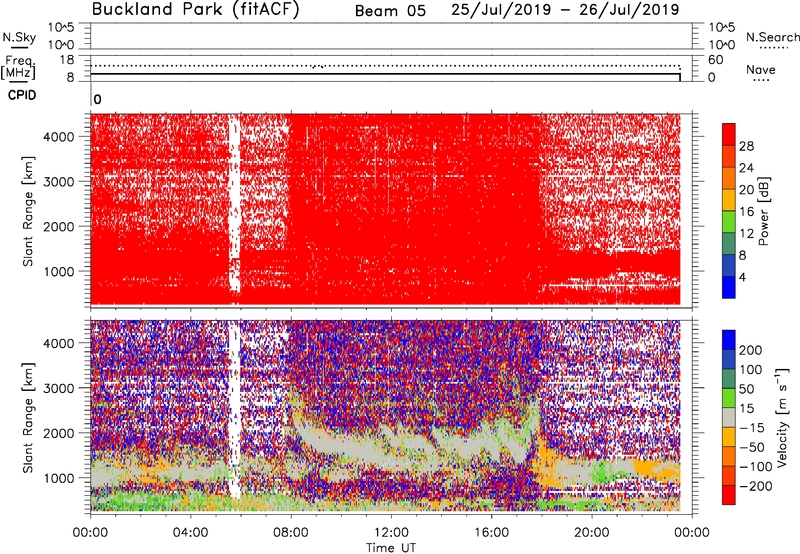Click the green 12-16 dB Power colorbar segment
This screenshot has height=554, width=800.
tap(729, 222)
